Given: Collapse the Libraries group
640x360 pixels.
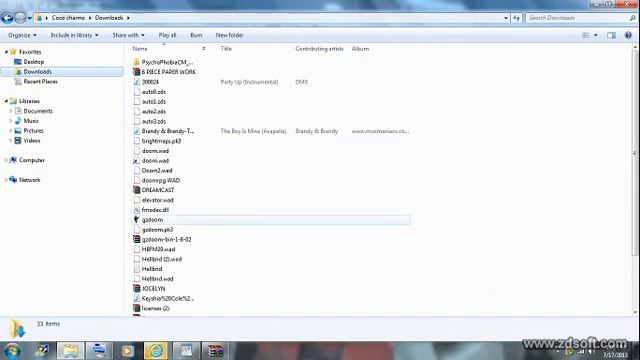Looking at the screenshot, I should tap(6, 101).
